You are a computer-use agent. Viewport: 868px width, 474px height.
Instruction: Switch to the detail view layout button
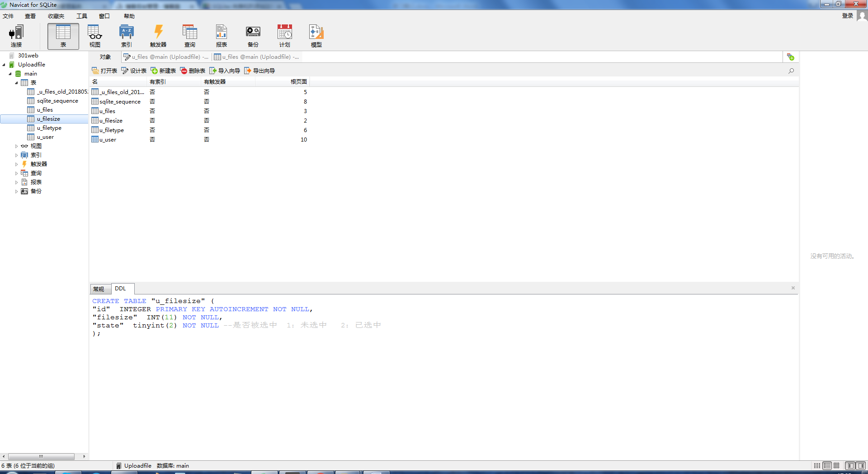(827, 465)
